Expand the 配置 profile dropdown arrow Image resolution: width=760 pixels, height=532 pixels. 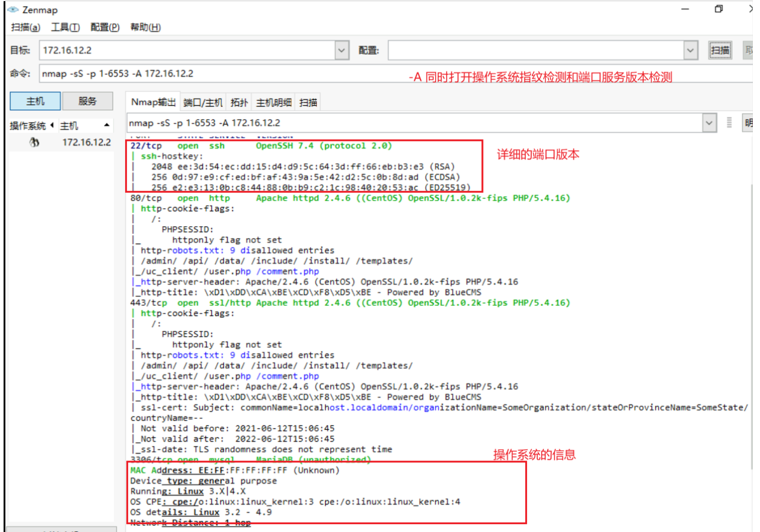(690, 51)
